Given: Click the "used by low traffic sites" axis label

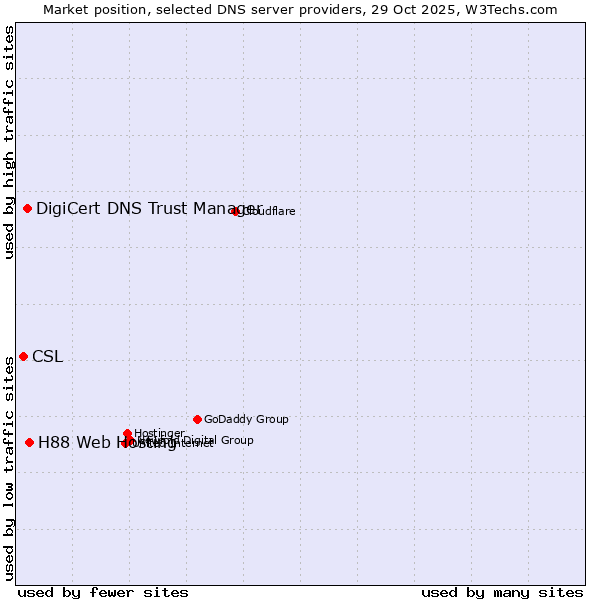Looking at the screenshot, I should point(9,468).
